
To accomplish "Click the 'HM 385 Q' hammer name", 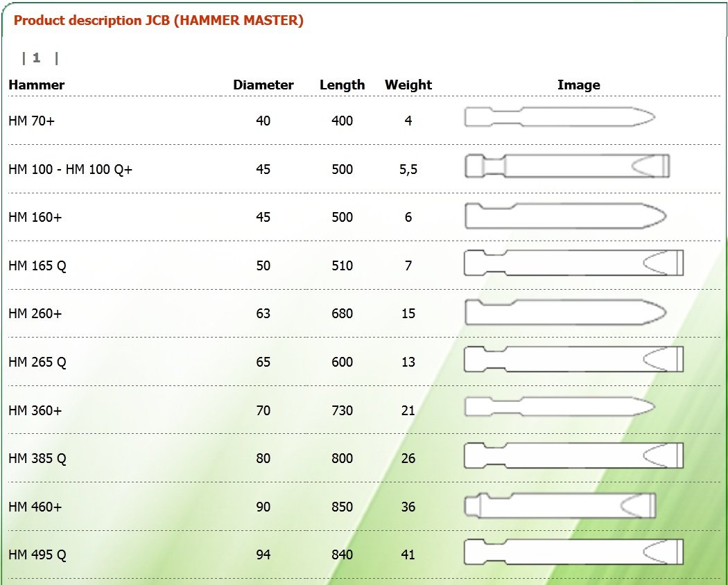I will click(37, 458).
